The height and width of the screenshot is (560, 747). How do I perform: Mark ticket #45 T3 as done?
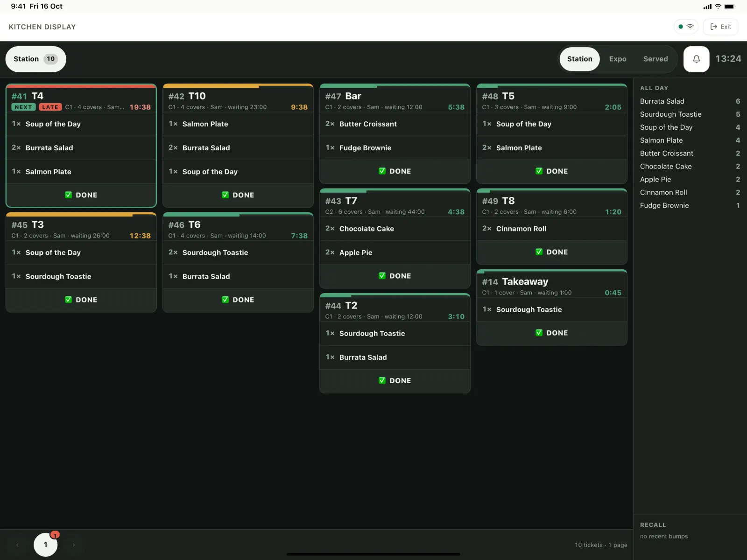tap(81, 300)
